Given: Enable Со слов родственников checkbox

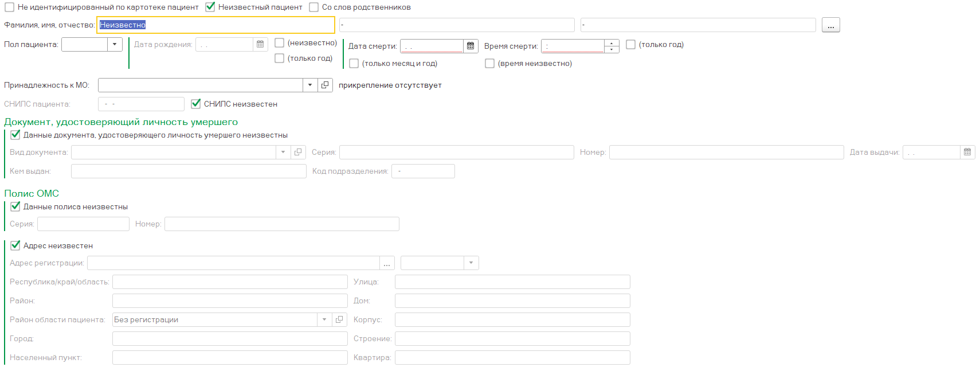Looking at the screenshot, I should click(x=314, y=7).
